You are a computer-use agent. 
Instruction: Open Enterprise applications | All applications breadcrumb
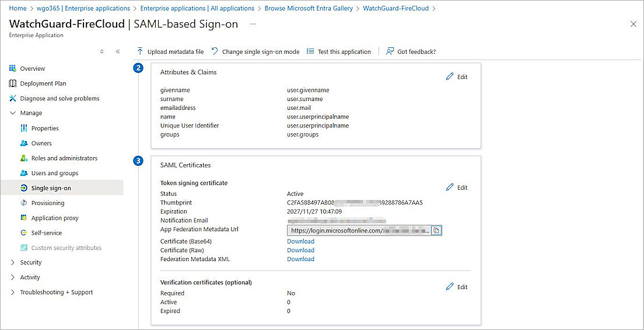point(197,8)
